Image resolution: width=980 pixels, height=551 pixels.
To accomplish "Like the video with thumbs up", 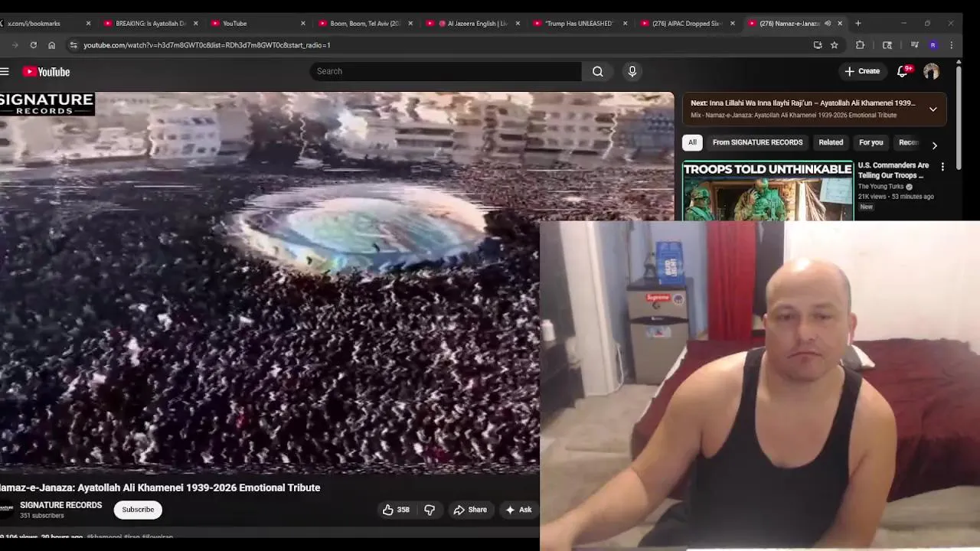I will tap(396, 510).
